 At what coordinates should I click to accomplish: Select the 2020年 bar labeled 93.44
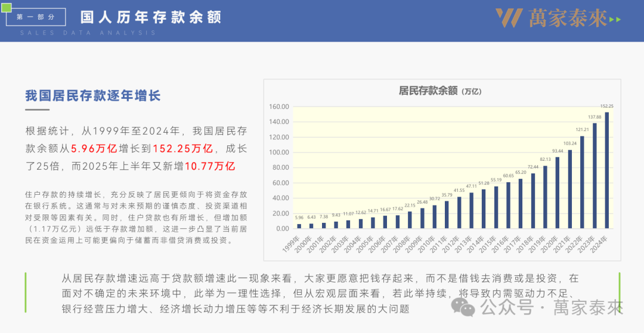[558, 192]
